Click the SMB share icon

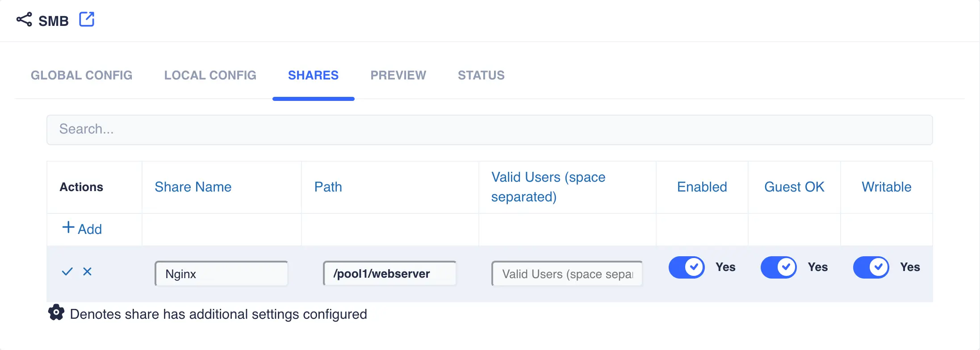pyautogui.click(x=24, y=20)
